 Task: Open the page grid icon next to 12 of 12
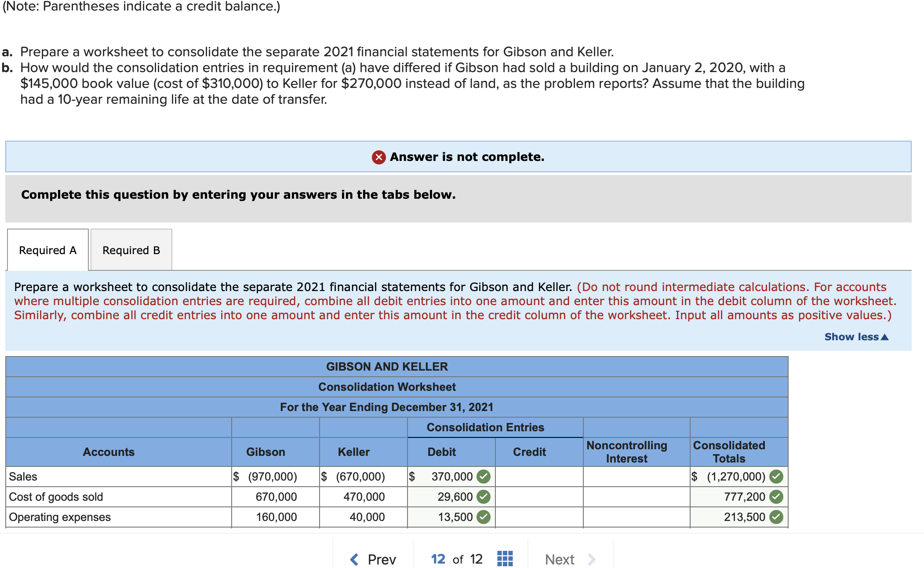(x=505, y=559)
